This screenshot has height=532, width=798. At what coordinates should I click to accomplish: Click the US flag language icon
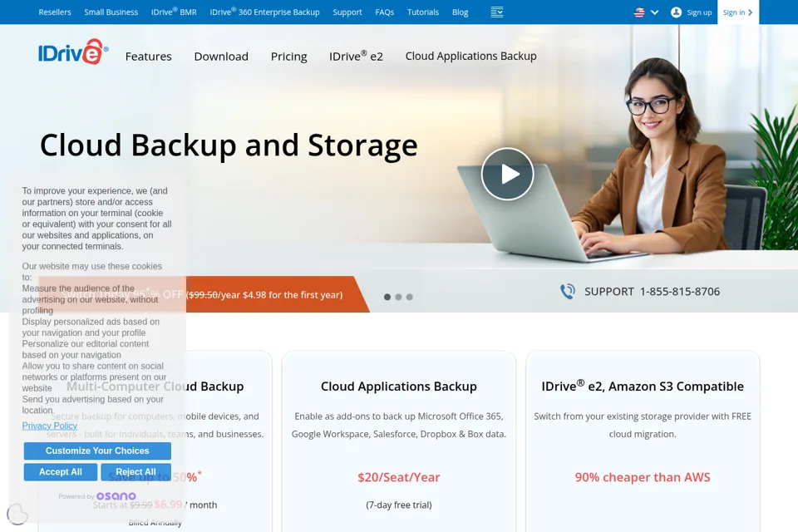[639, 12]
